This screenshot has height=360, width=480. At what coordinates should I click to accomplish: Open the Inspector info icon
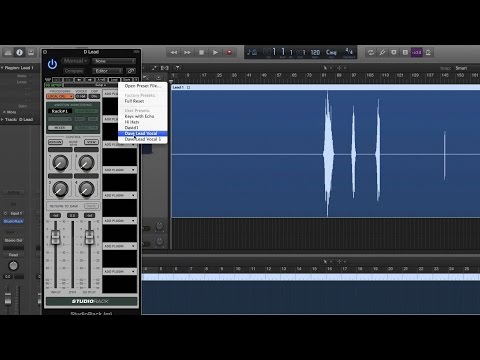coord(19,52)
